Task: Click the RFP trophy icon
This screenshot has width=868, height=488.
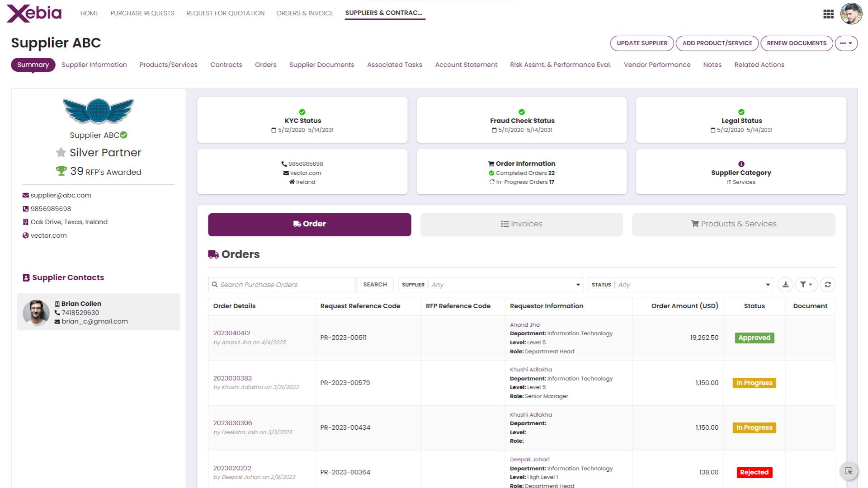Action: point(61,171)
